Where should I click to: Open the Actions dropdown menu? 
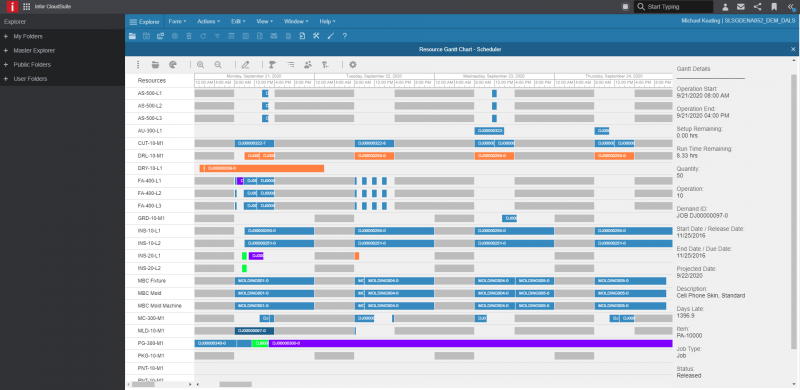[208, 21]
